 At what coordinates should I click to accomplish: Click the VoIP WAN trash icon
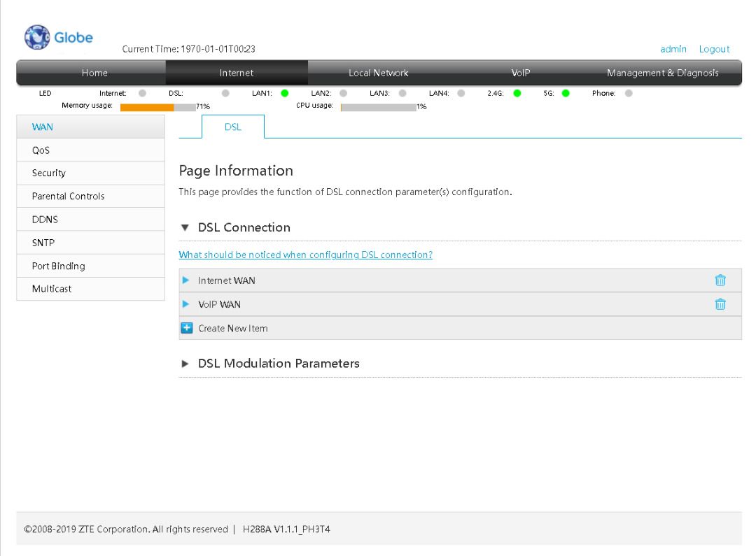click(x=720, y=304)
